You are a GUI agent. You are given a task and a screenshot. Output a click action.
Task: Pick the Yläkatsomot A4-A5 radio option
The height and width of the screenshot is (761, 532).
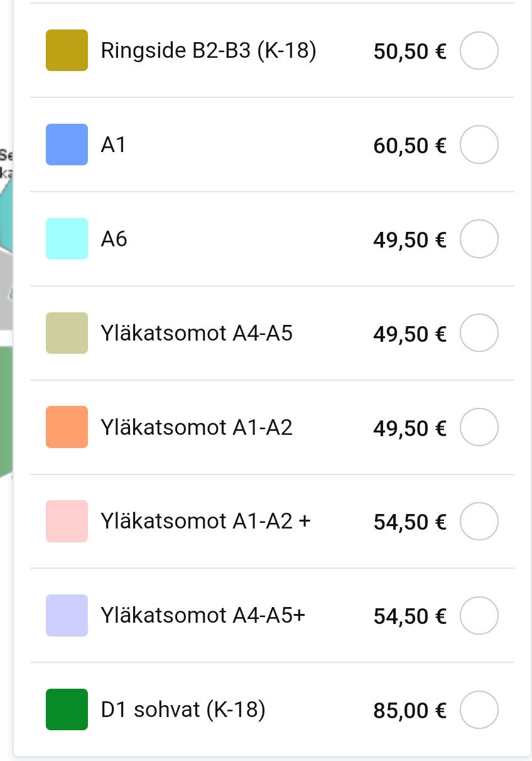coord(479,334)
